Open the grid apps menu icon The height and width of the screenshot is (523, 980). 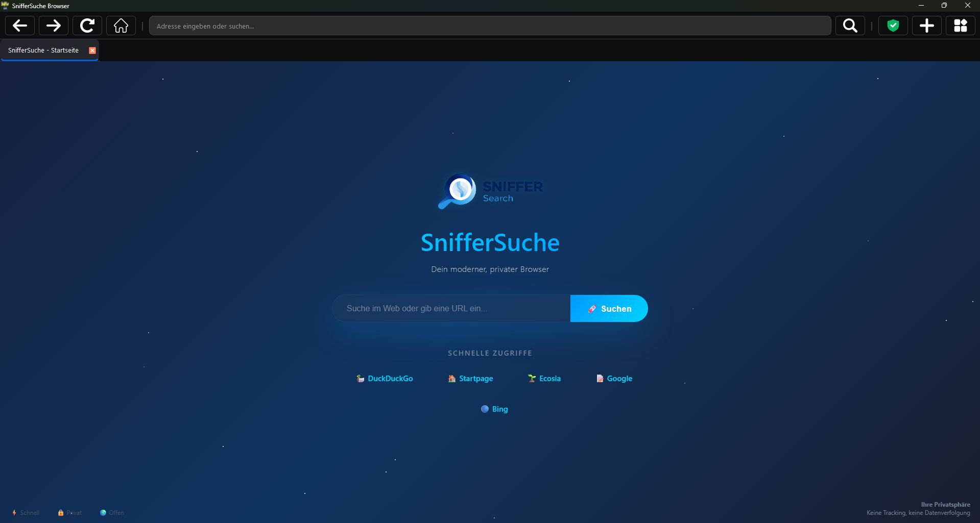960,26
